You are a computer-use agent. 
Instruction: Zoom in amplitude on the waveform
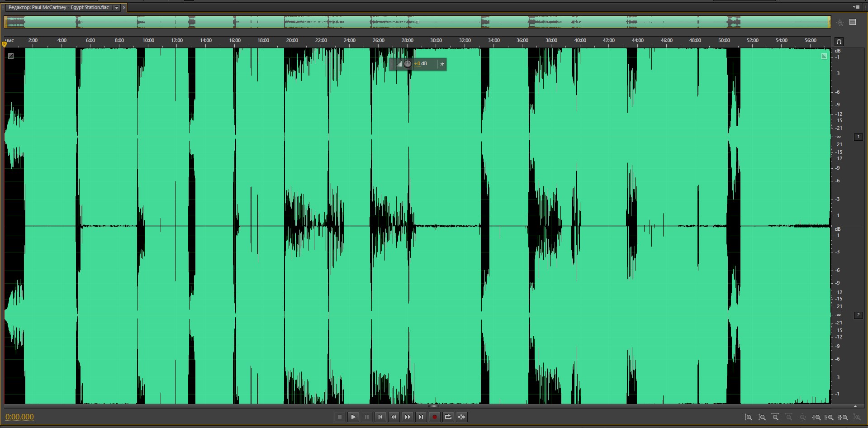click(x=749, y=418)
